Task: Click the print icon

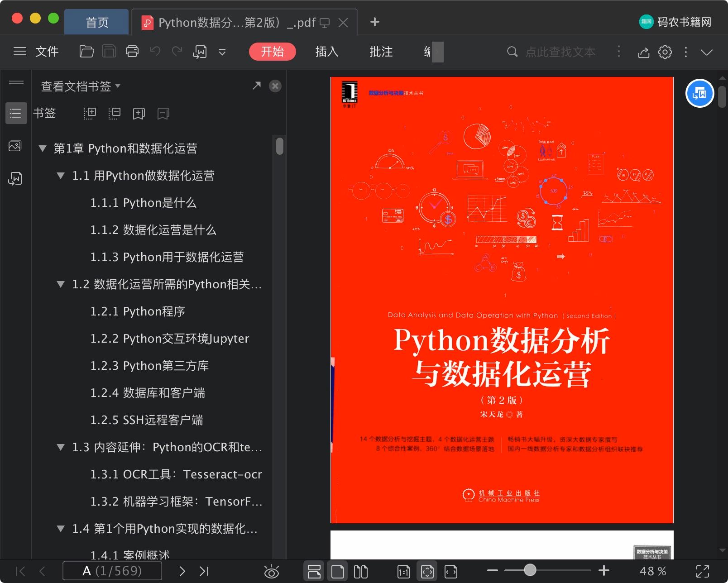Action: [x=132, y=52]
